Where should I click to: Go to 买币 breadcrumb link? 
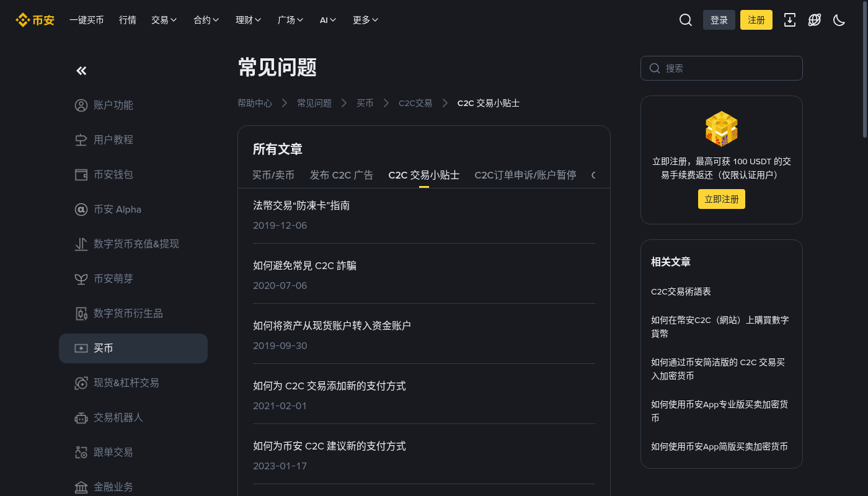pyautogui.click(x=365, y=103)
